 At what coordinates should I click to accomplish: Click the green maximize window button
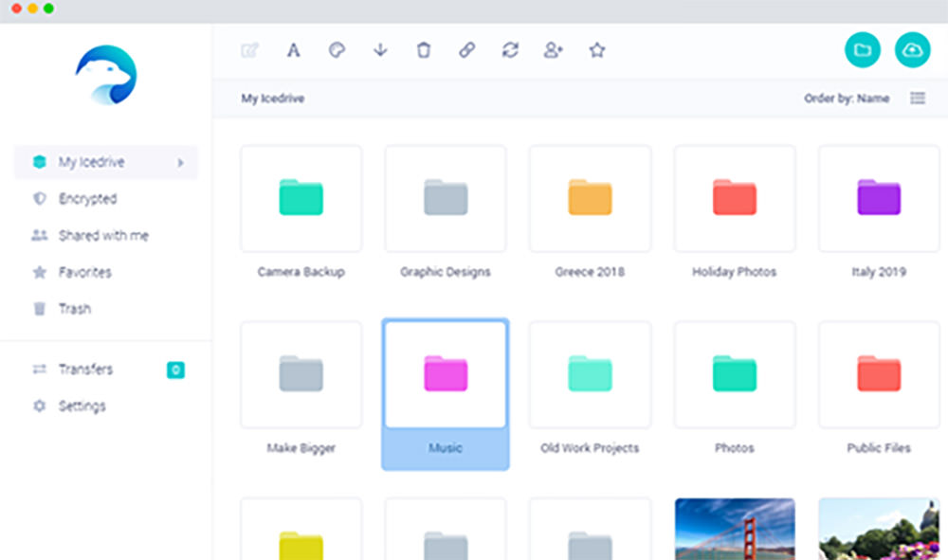[x=49, y=8]
